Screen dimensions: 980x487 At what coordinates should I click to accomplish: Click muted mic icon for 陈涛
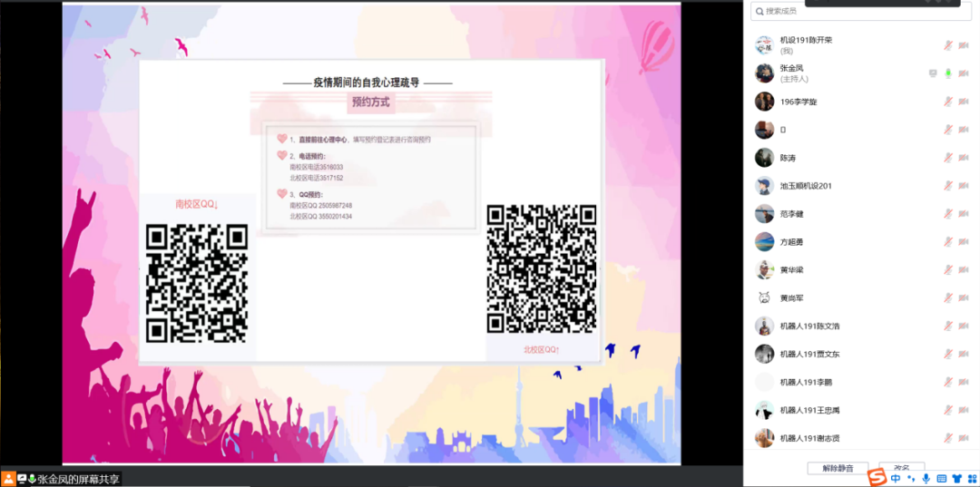pos(948,157)
